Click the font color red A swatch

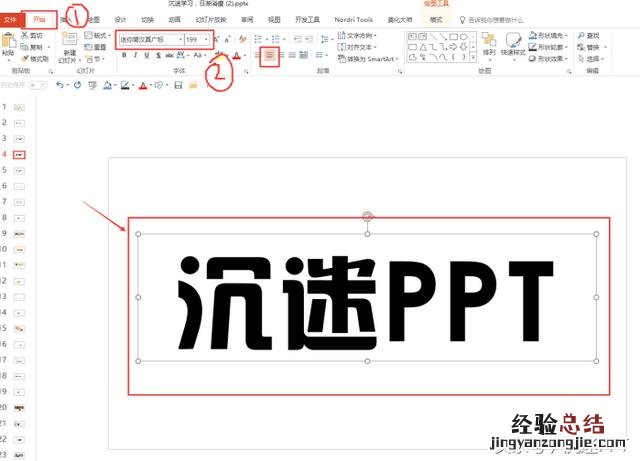pos(236,56)
